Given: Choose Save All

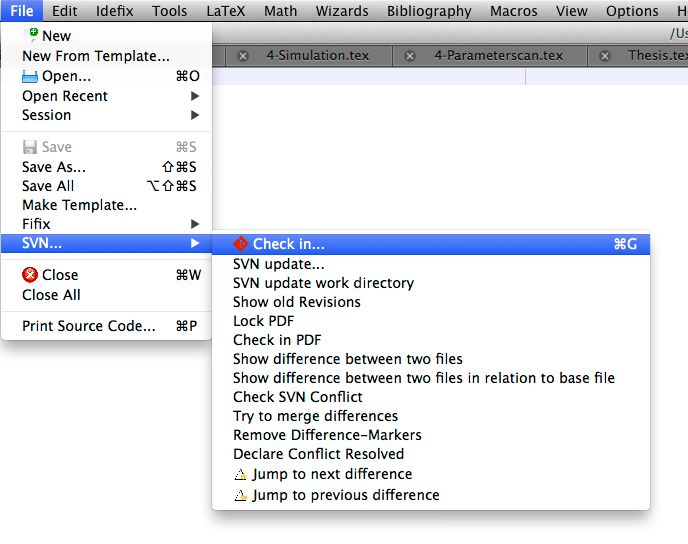Looking at the screenshot, I should [106, 186].
